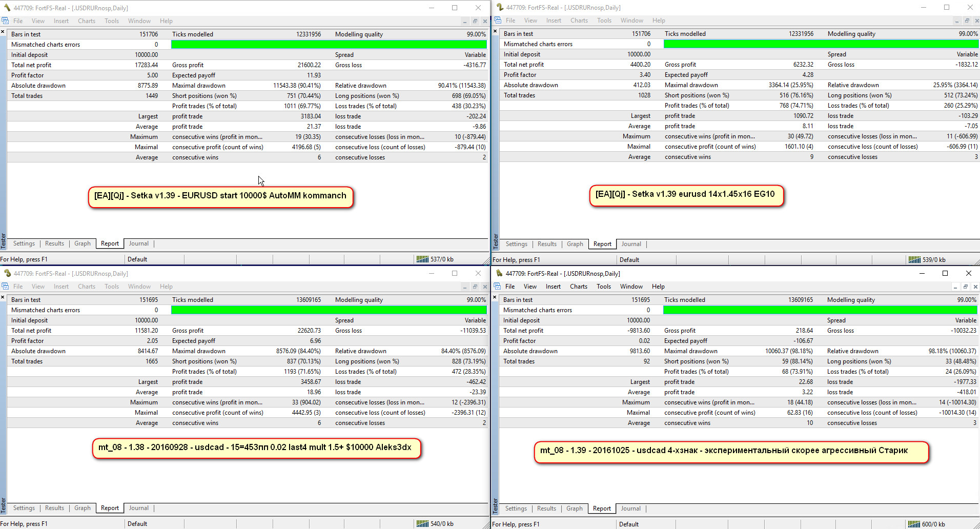Restore the inner chart in top-left window menu bar
980x529 pixels.
(x=475, y=22)
